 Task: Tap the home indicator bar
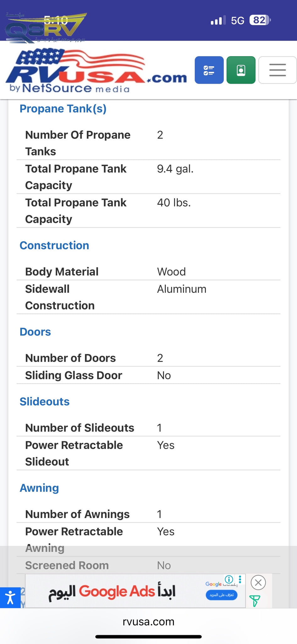pos(148,637)
